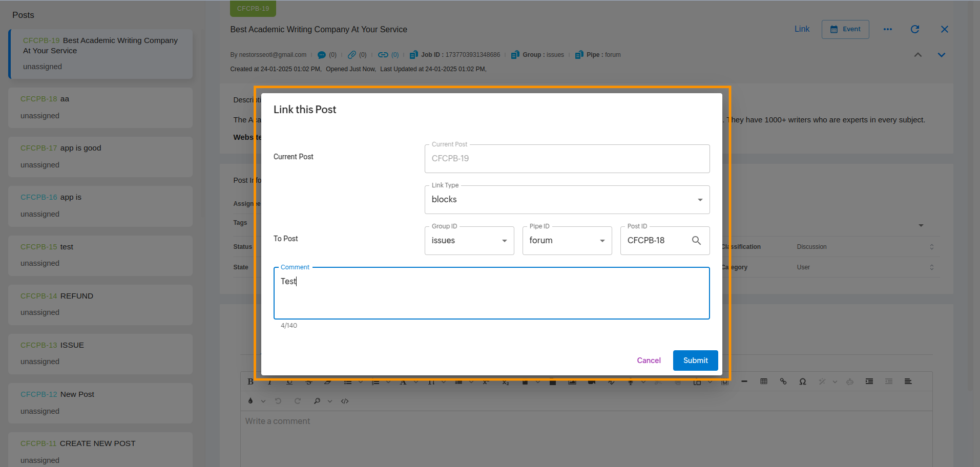This screenshot has width=980, height=467.
Task: Click the green CFCPB-19 tag badge
Action: tap(253, 9)
